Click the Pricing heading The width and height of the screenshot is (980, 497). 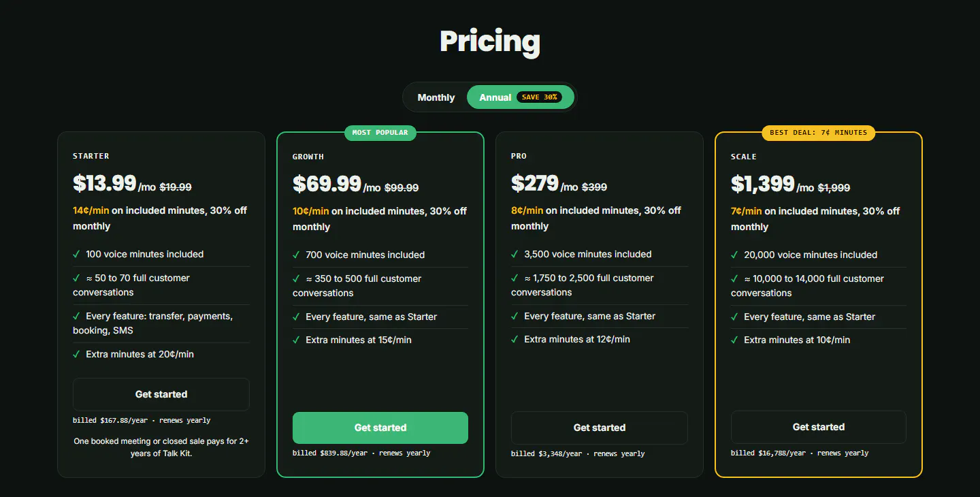click(490, 42)
